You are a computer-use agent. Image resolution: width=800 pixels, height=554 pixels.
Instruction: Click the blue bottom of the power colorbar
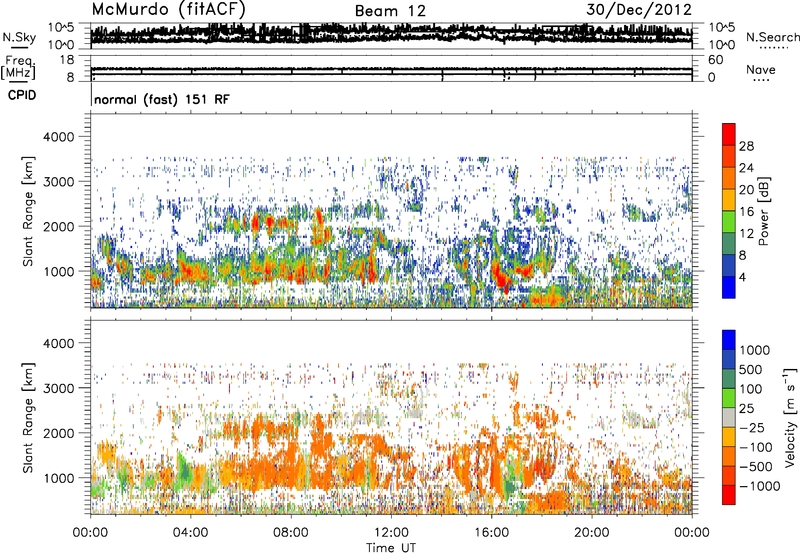[x=729, y=287]
